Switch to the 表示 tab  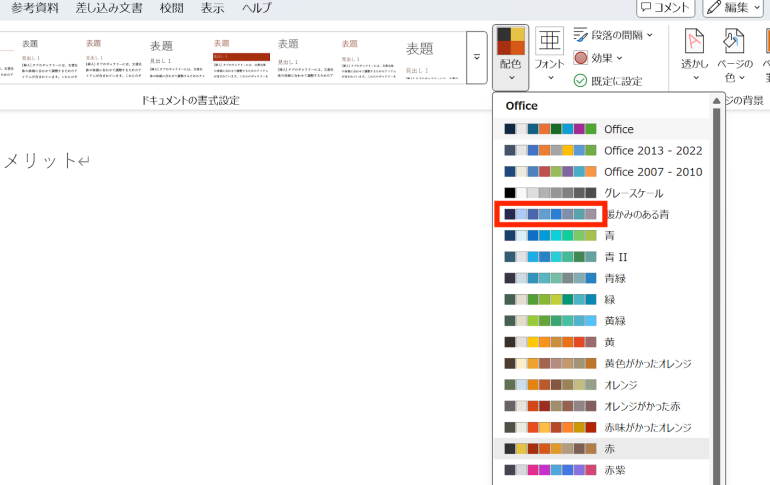click(x=212, y=8)
